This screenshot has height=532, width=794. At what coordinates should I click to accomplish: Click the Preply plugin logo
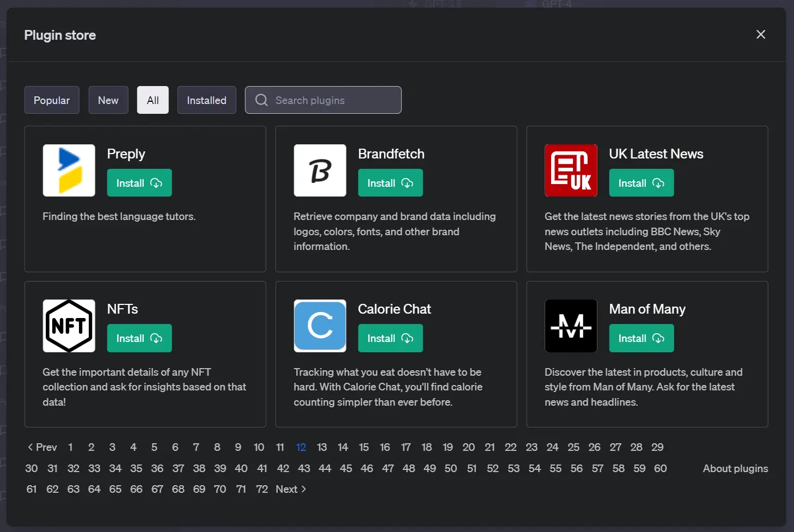coord(69,170)
